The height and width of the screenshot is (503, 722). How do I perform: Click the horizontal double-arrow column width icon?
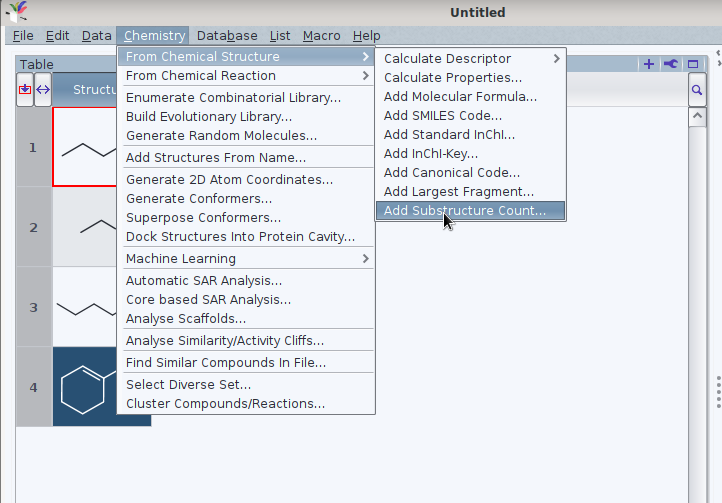(x=43, y=90)
